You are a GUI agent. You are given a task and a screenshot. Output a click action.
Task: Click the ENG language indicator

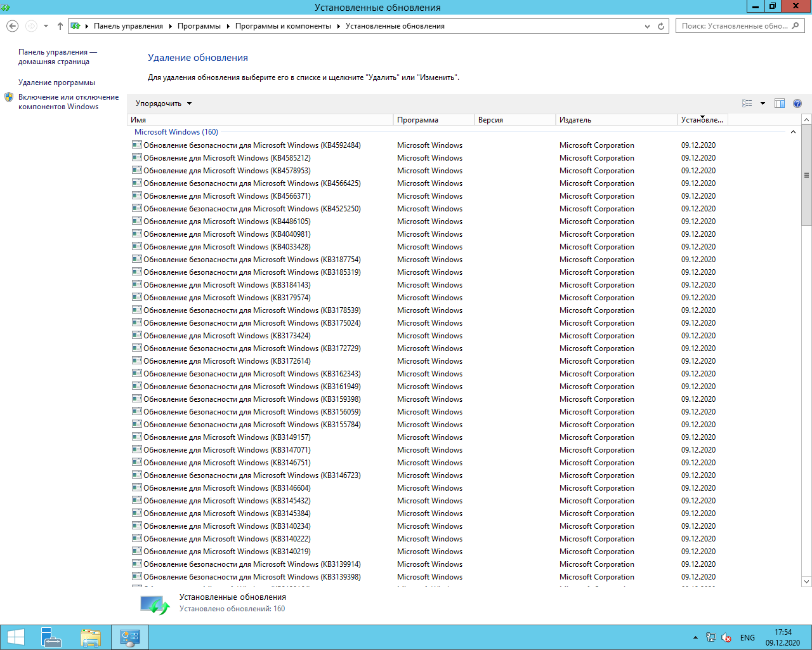point(748,637)
